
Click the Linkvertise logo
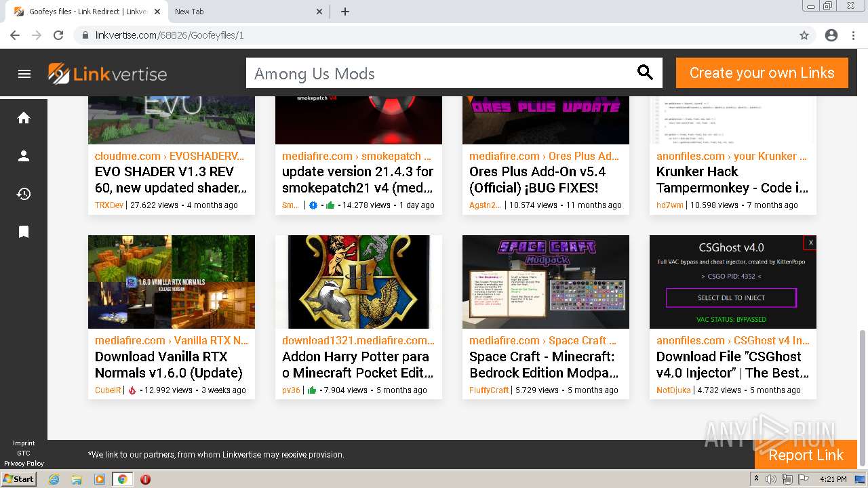coord(107,74)
